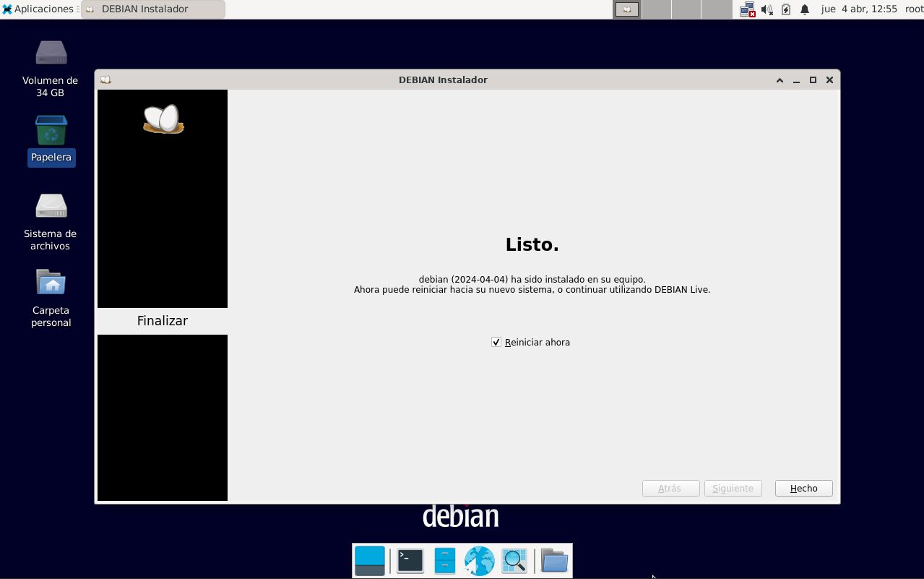
Task: Open the notifications bell icon
Action: [x=805, y=9]
